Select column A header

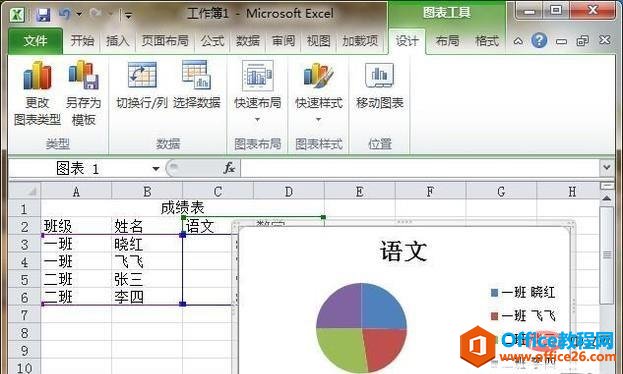coord(76,192)
